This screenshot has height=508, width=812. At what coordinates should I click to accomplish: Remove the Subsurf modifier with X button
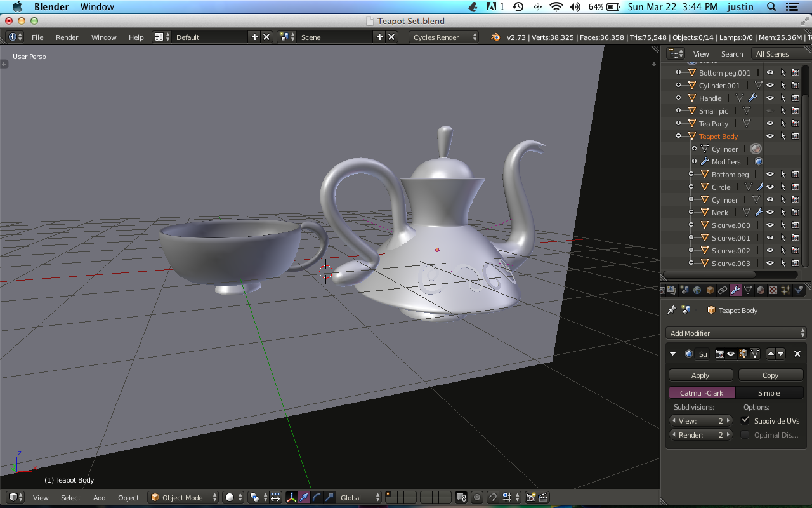[x=797, y=354]
